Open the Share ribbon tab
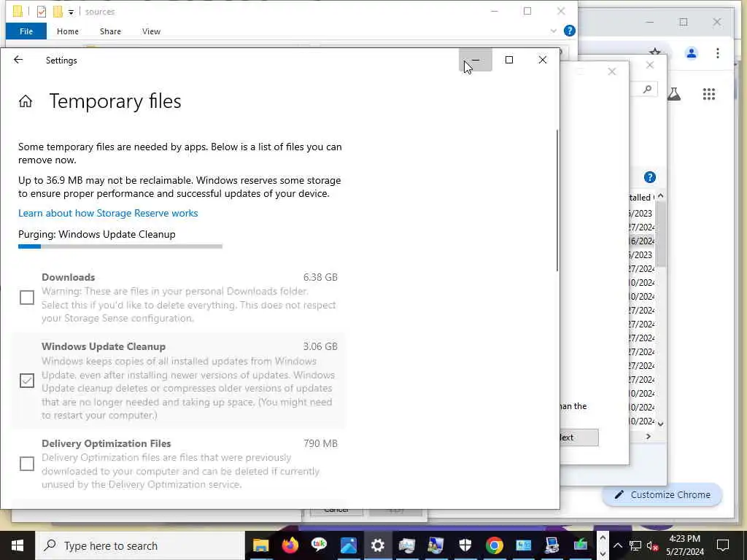 110,31
